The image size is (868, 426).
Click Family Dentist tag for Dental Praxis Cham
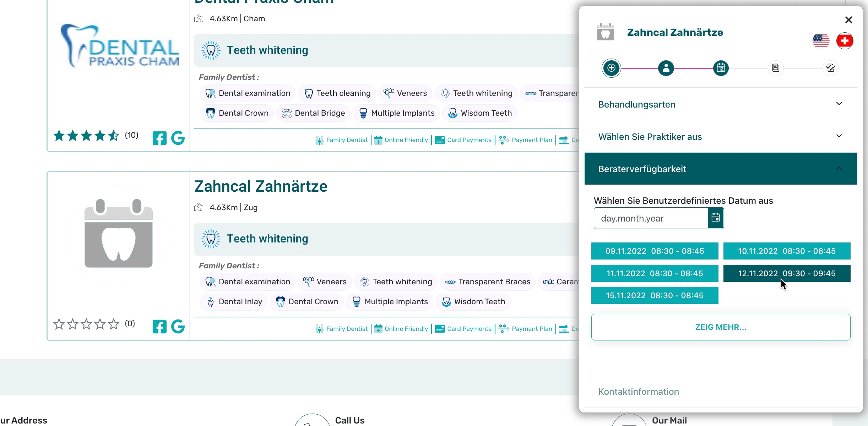(342, 140)
